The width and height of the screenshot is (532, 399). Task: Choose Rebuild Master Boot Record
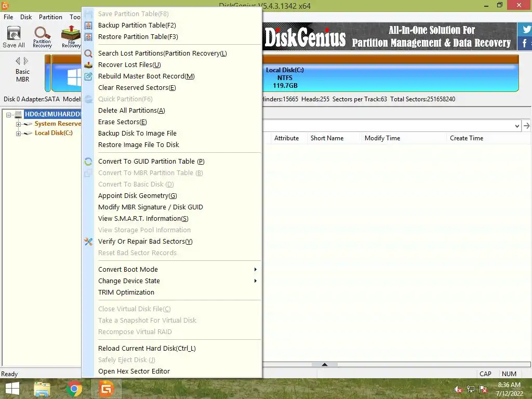point(147,76)
